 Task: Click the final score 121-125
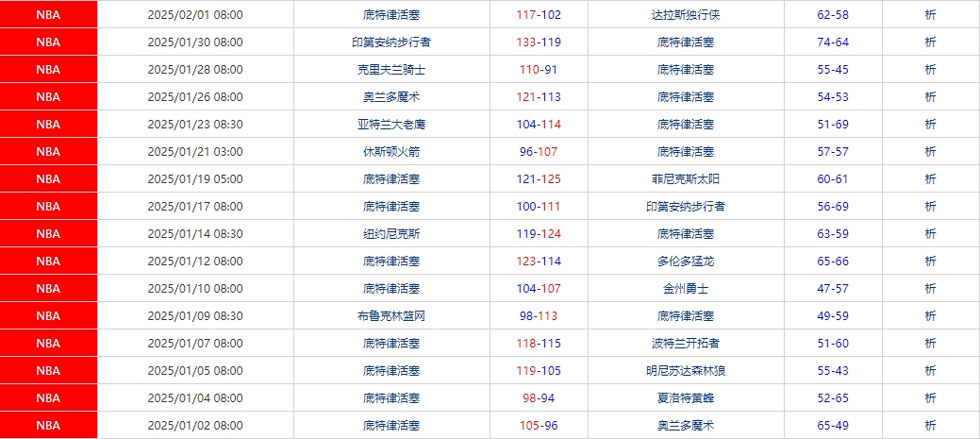point(539,178)
